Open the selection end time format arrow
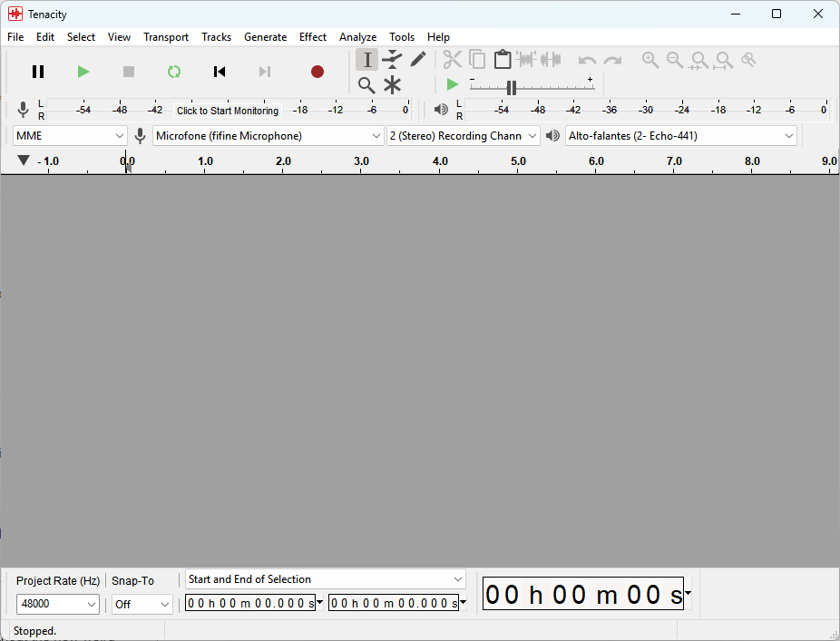This screenshot has height=641, width=840. pos(463,602)
